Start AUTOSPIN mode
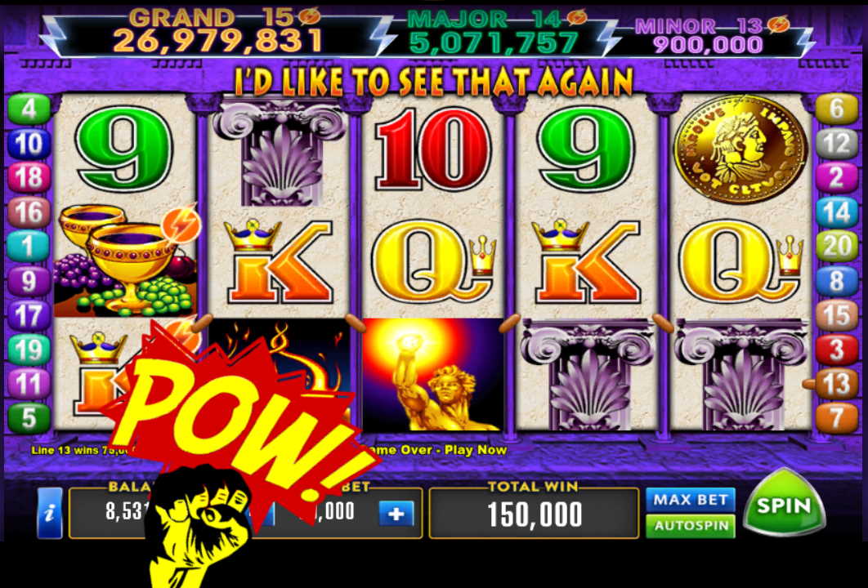868x588 pixels. (x=691, y=526)
